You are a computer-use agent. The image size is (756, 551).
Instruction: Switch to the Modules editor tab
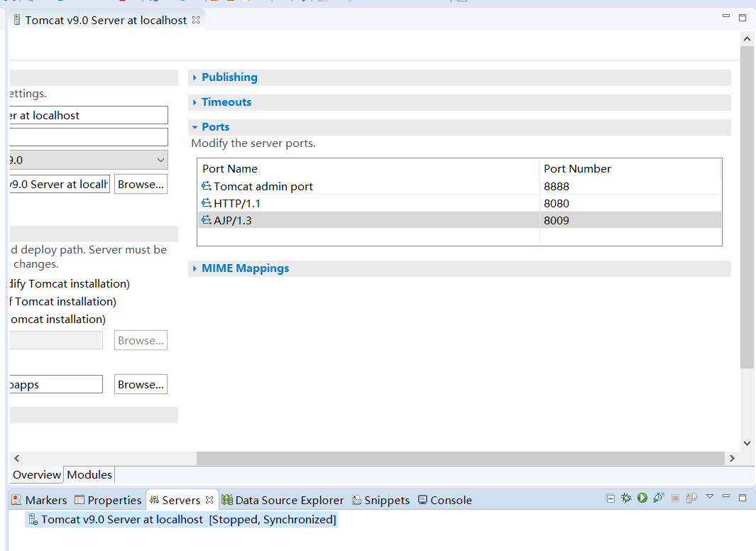tap(89, 475)
